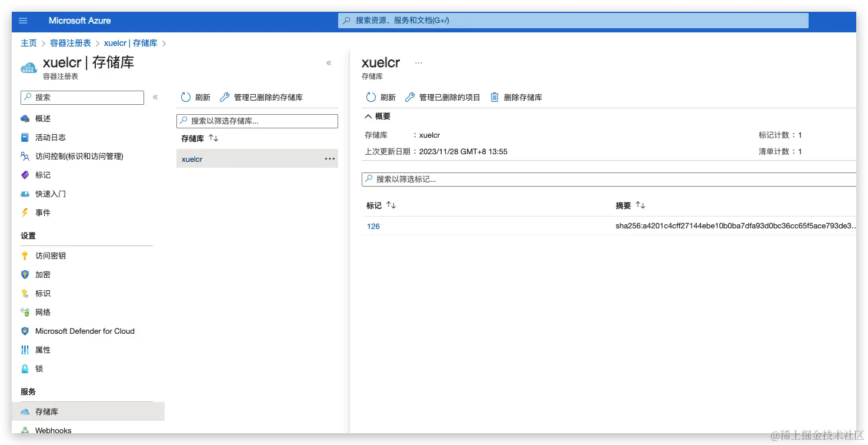Click 刷新 refresh in the xuelcr detail pane
This screenshot has height=445, width=868.
[381, 97]
